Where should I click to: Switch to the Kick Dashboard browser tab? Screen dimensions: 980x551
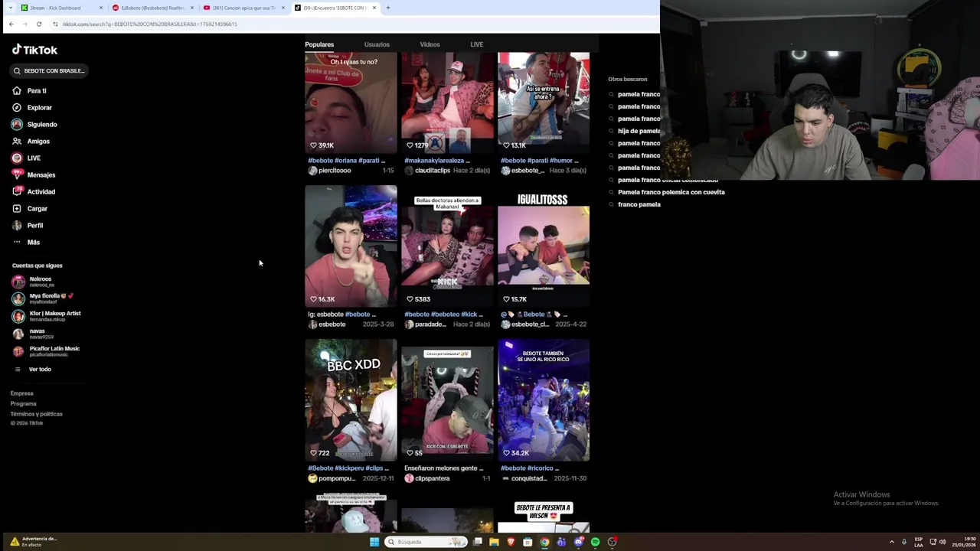click(x=61, y=8)
